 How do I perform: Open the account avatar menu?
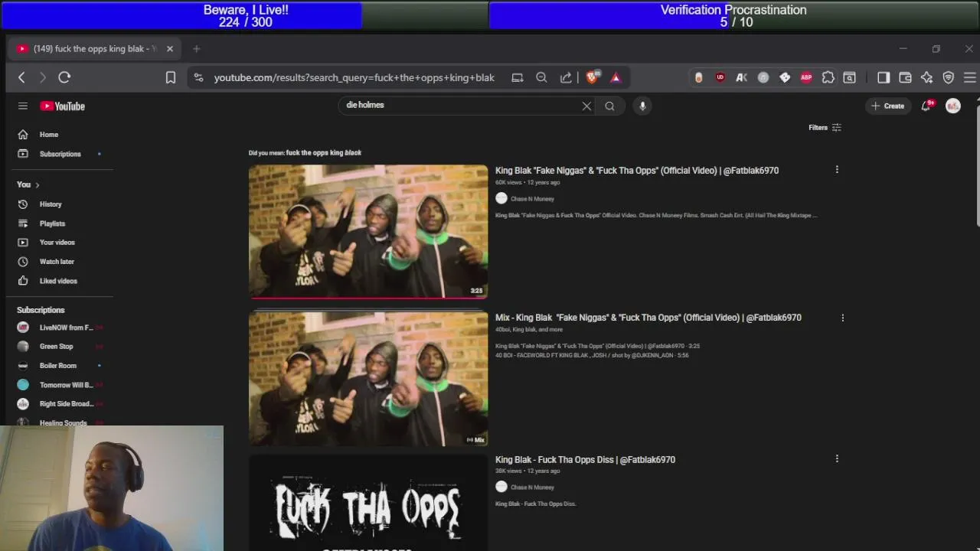pos(953,106)
